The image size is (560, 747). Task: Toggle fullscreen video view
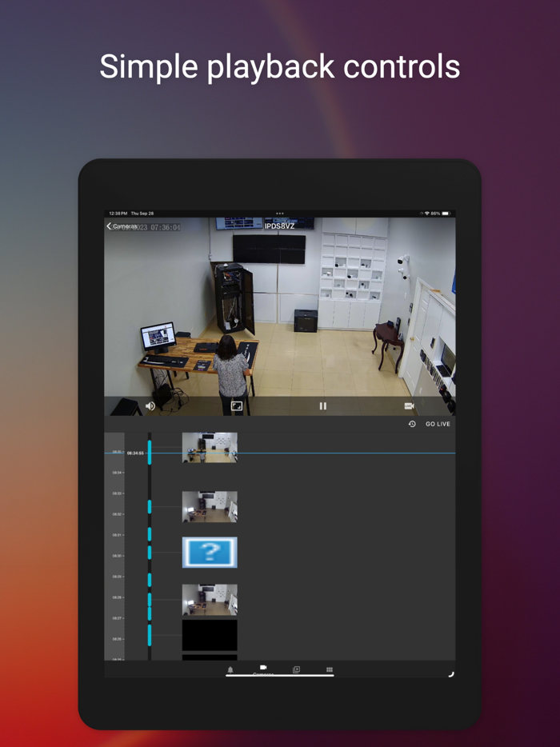236,406
